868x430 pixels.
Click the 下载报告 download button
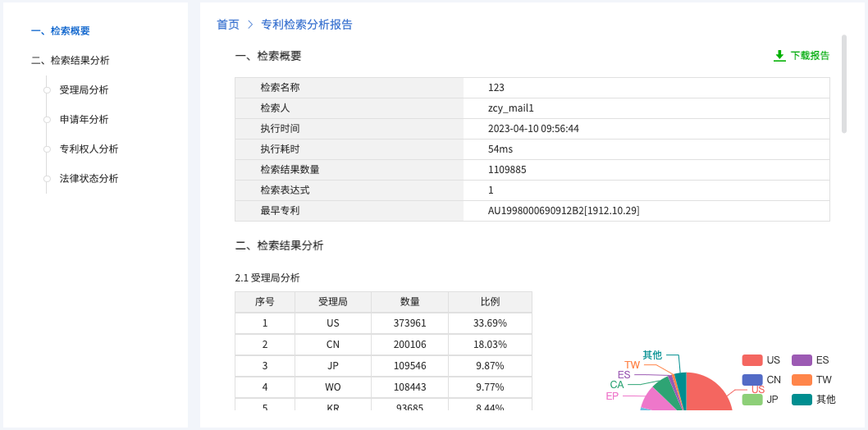[x=809, y=56]
